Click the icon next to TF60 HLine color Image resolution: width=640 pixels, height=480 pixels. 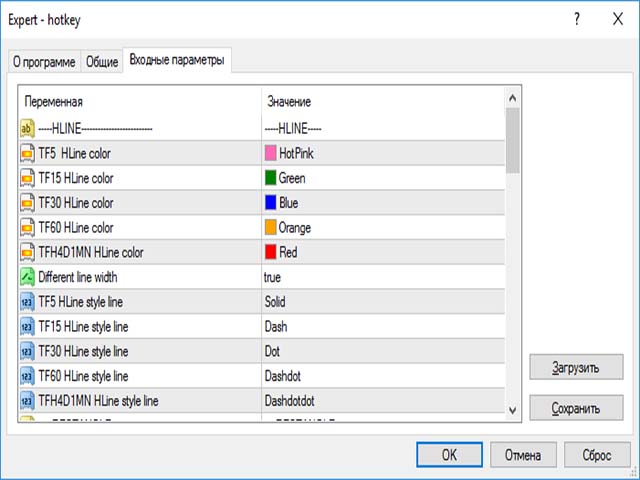[x=28, y=228]
